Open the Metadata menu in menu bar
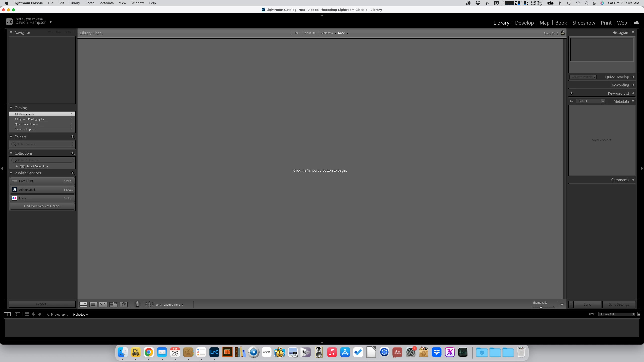 106,3
